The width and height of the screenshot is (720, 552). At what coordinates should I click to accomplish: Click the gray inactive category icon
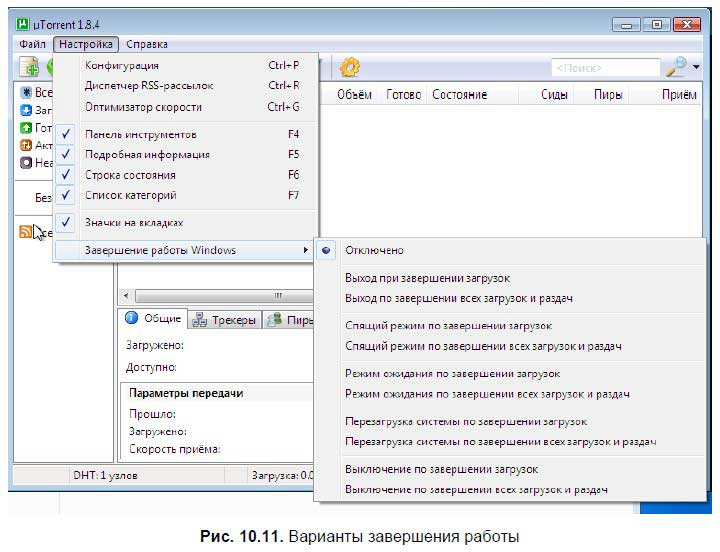pos(27,163)
